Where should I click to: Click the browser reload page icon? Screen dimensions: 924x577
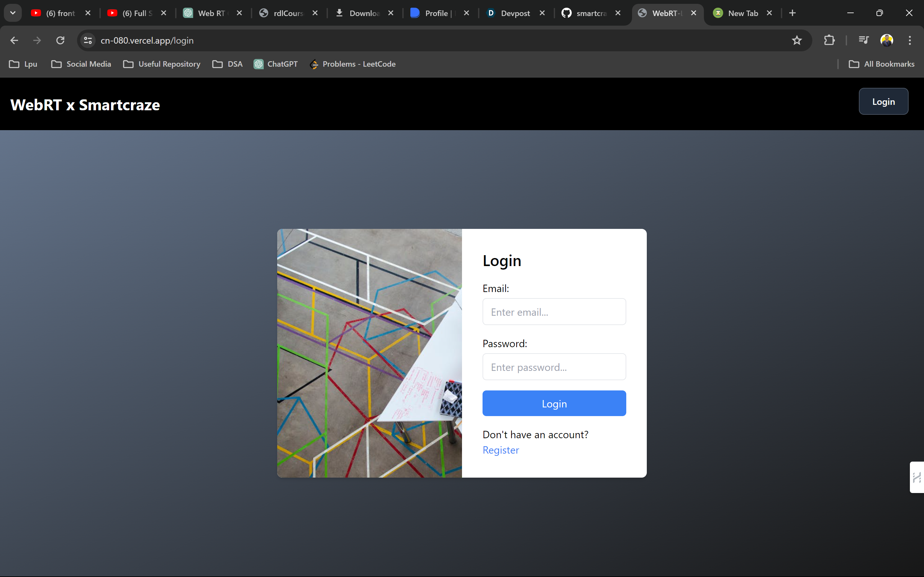click(60, 40)
